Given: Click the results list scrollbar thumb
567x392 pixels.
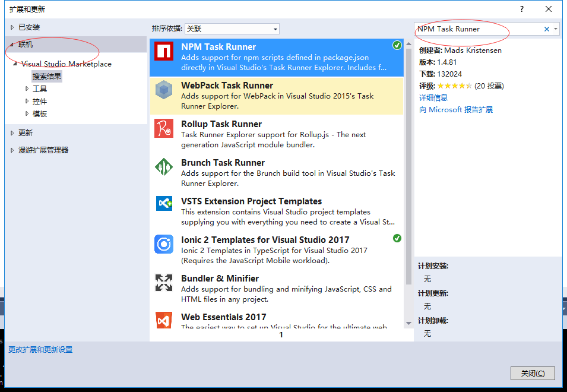Looking at the screenshot, I should pos(408,166).
